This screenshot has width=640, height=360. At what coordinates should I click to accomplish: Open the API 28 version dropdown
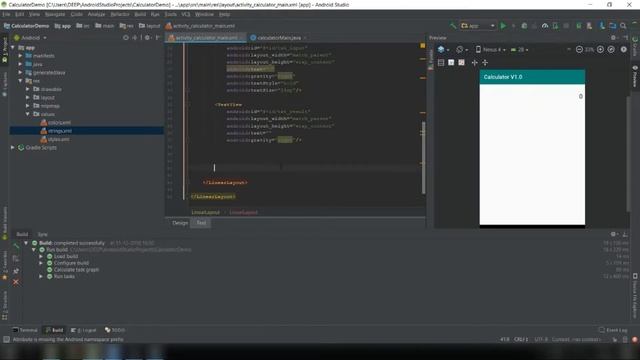pos(519,49)
